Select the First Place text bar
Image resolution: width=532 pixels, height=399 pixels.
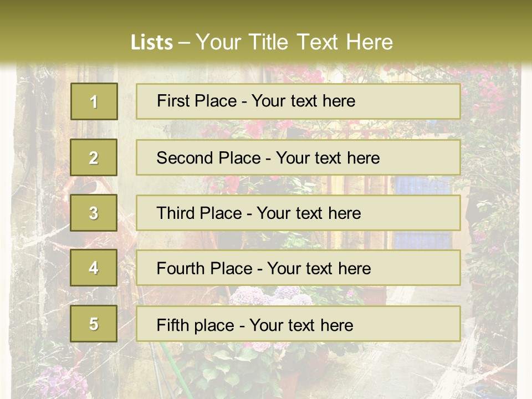(x=298, y=101)
